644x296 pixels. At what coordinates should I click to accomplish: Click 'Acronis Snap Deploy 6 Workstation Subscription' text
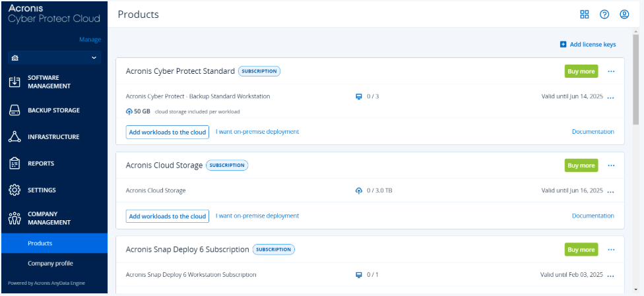[191, 275]
